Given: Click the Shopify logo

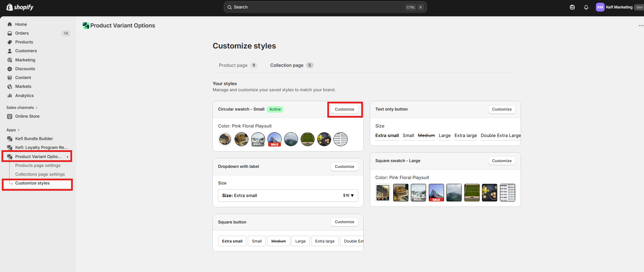Looking at the screenshot, I should [20, 7].
